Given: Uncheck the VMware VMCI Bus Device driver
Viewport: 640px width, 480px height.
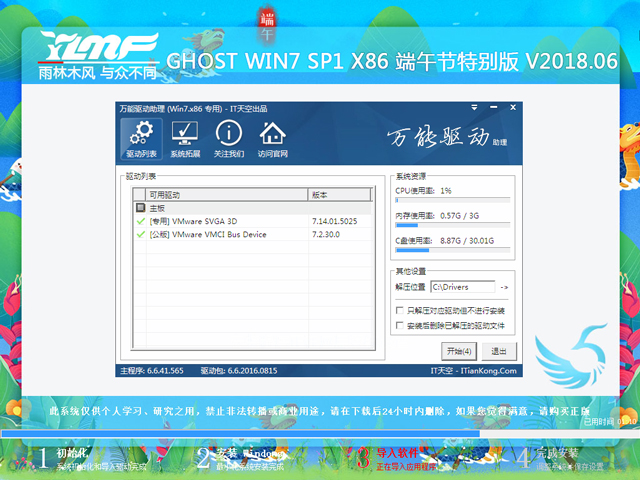Looking at the screenshot, I should tap(140, 234).
